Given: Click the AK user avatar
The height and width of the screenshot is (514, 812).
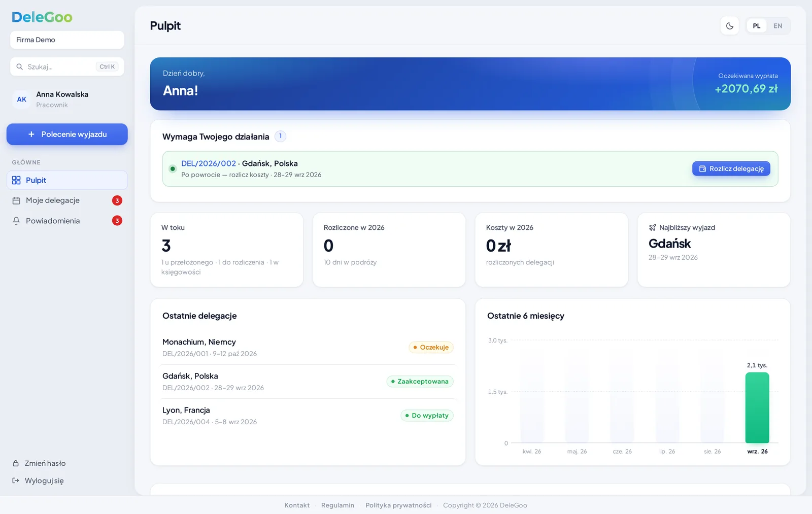Looking at the screenshot, I should [x=22, y=99].
